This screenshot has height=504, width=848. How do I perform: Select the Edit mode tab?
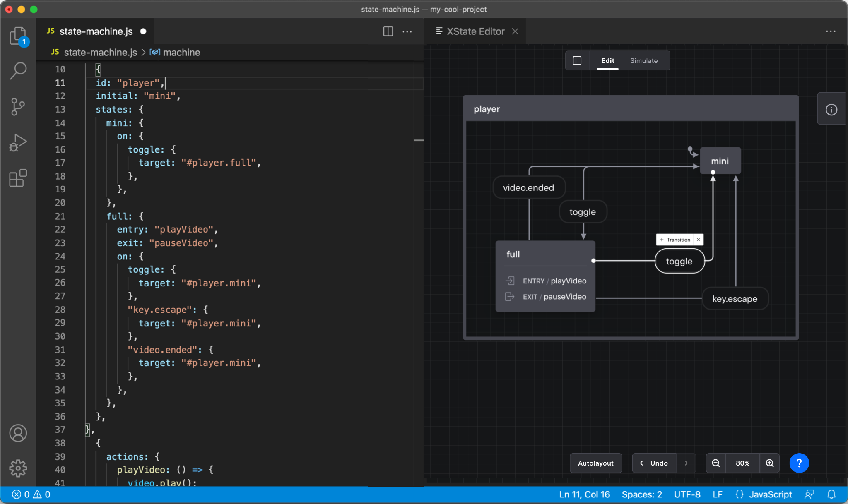coord(607,61)
